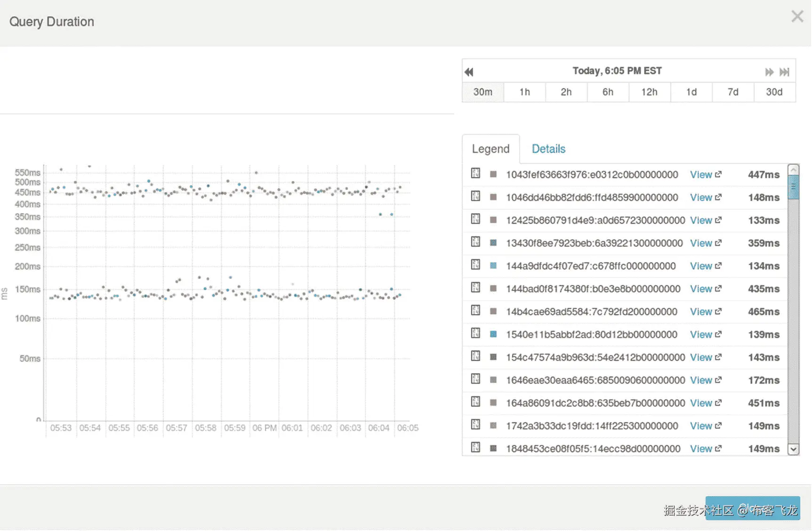Open View link for 164a86091dc2c8b8 query
The width and height of the screenshot is (812, 531).
click(701, 403)
